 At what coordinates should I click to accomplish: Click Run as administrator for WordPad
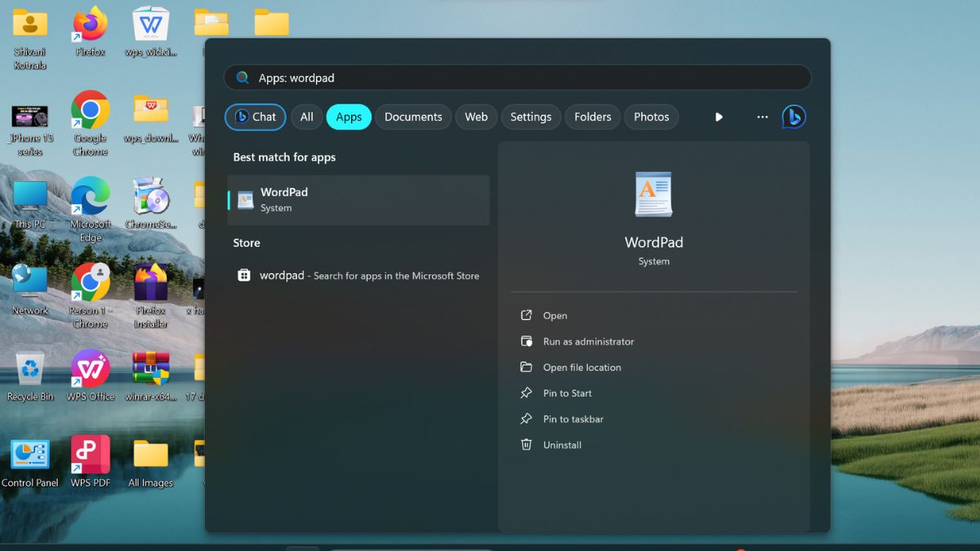(588, 341)
